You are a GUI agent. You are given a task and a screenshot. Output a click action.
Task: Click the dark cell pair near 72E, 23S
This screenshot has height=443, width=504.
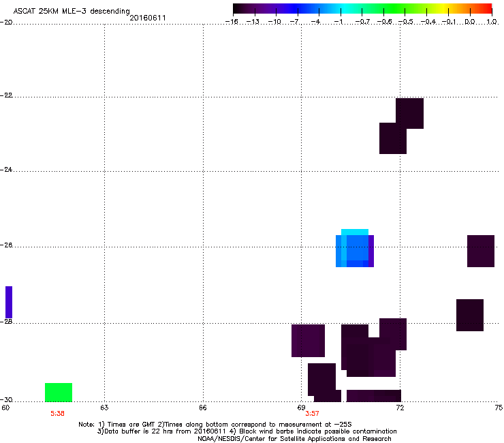tap(401, 126)
